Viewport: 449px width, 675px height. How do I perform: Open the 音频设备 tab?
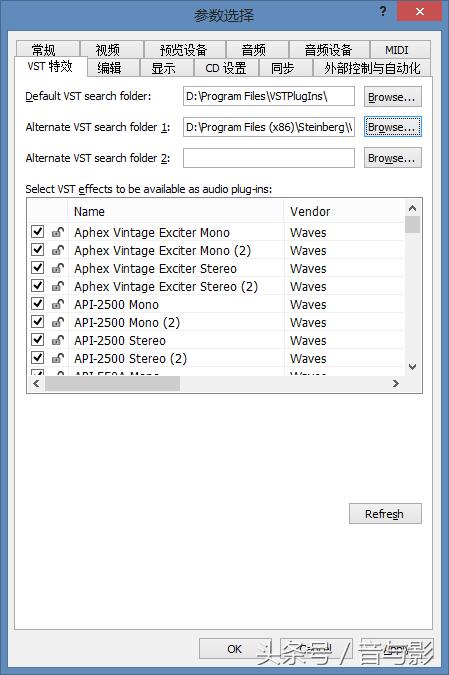click(x=329, y=50)
